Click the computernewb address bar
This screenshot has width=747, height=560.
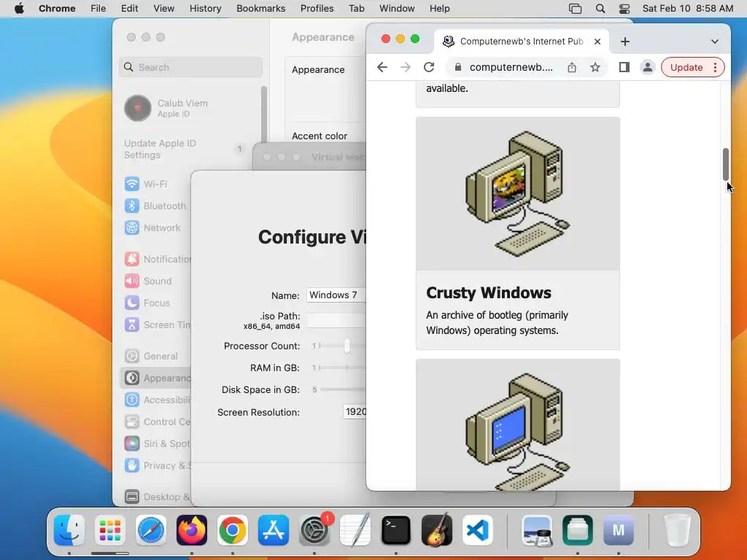point(511,67)
